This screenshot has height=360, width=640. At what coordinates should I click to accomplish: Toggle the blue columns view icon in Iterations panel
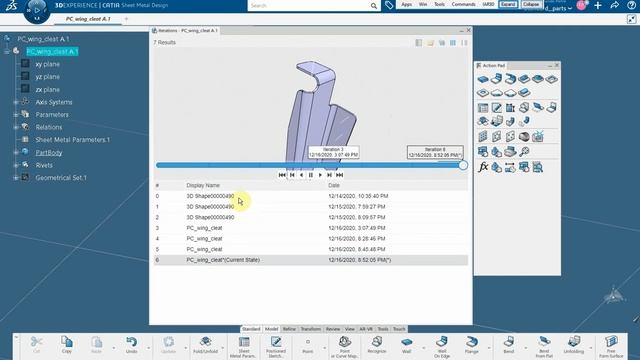[453, 42]
